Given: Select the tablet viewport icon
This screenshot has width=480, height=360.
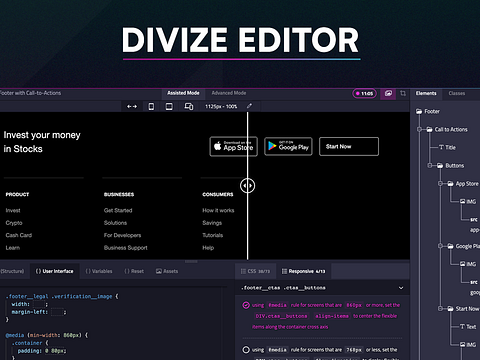Looking at the screenshot, I should click(169, 106).
